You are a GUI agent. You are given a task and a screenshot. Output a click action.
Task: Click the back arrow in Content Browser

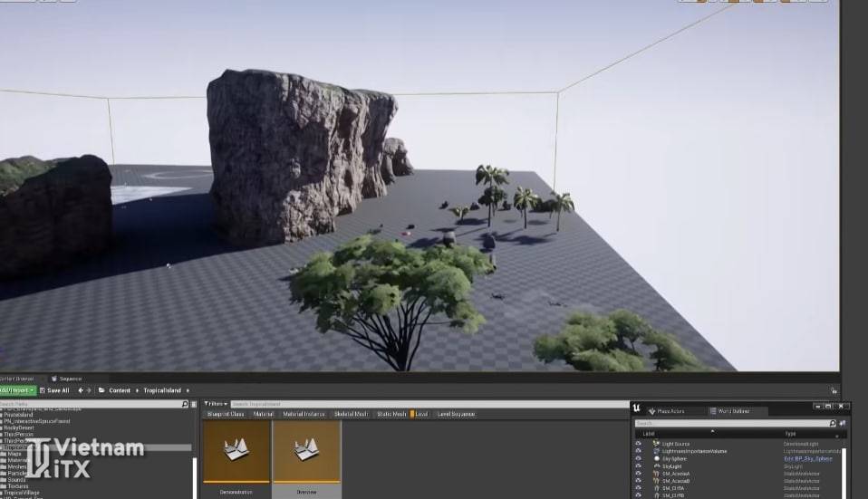pos(81,390)
